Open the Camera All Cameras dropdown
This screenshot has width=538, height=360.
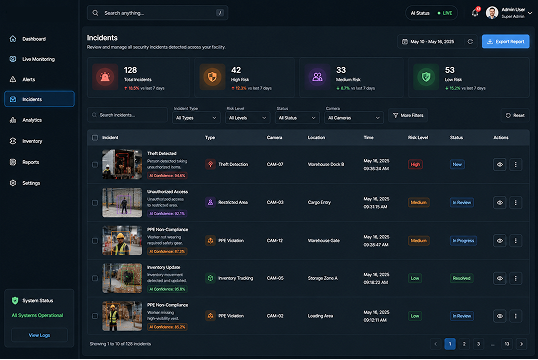pos(354,118)
